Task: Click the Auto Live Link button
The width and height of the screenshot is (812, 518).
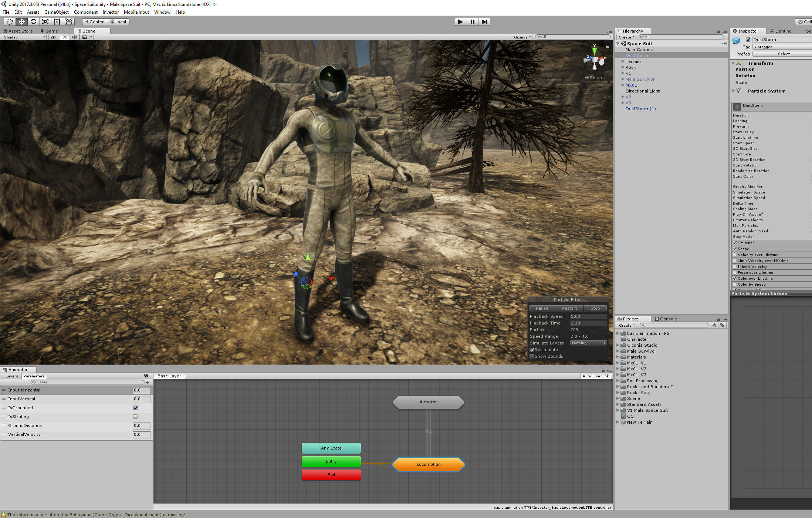Action: [x=595, y=376]
